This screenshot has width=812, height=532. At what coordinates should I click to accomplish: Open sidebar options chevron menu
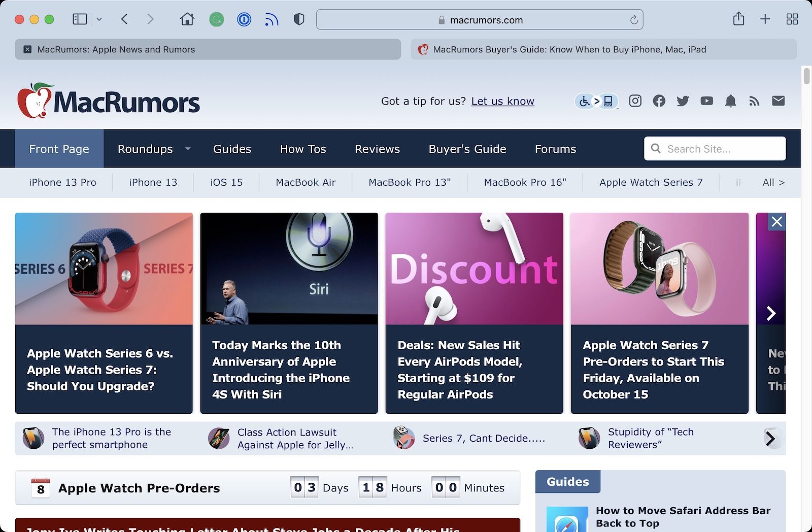pos(99,19)
